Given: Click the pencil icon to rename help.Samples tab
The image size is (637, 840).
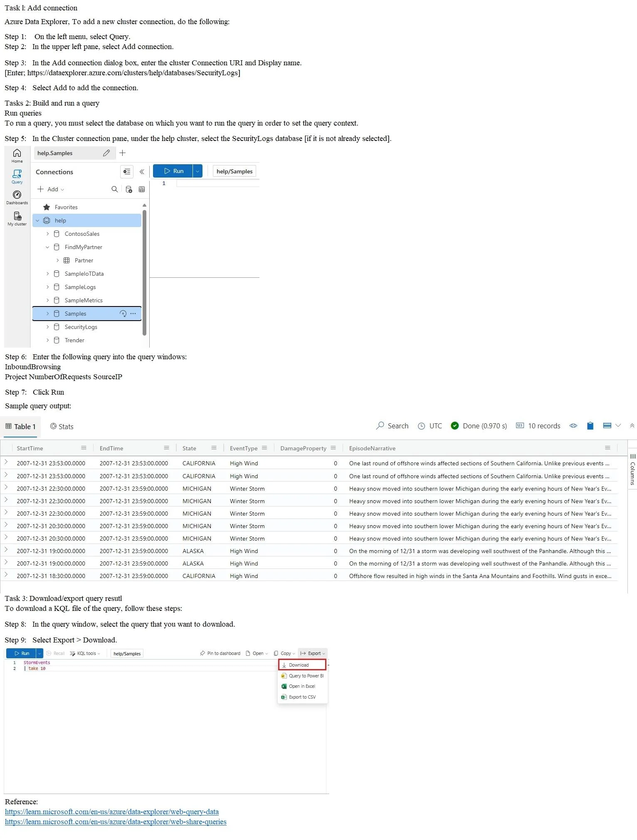Looking at the screenshot, I should (x=106, y=153).
